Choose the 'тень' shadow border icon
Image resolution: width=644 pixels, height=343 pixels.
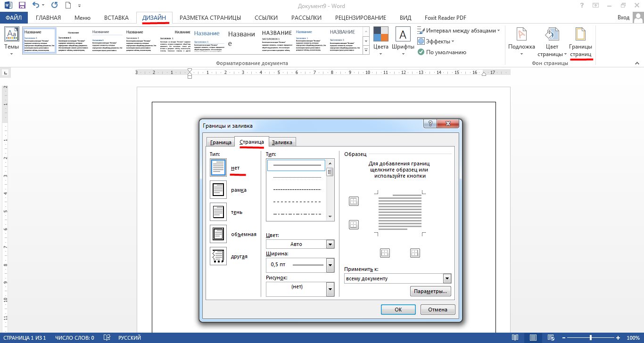click(218, 212)
